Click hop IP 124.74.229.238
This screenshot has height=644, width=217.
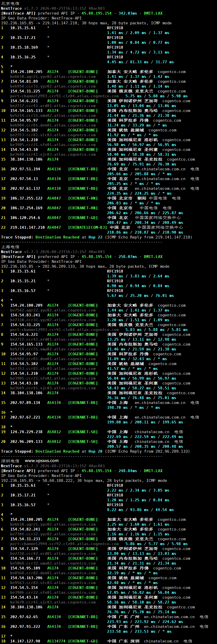tap(26, 432)
